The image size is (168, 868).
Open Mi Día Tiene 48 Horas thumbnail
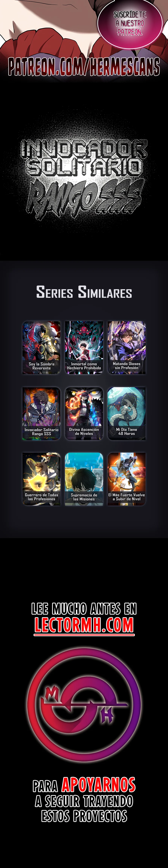pyautogui.click(x=127, y=413)
